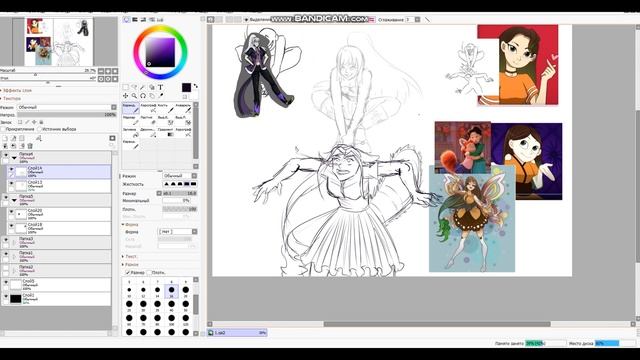Select the rotate view tool
Screen dimensions: 640x360
click(143, 96)
